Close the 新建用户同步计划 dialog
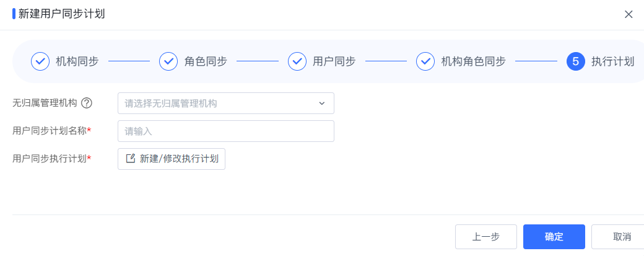Screen dimensions: 644x256 coord(629,14)
